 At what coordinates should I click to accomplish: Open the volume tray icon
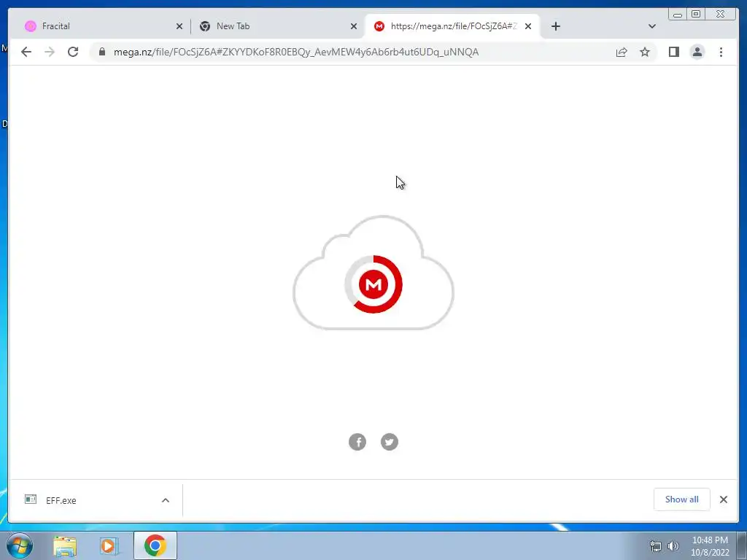(673, 546)
